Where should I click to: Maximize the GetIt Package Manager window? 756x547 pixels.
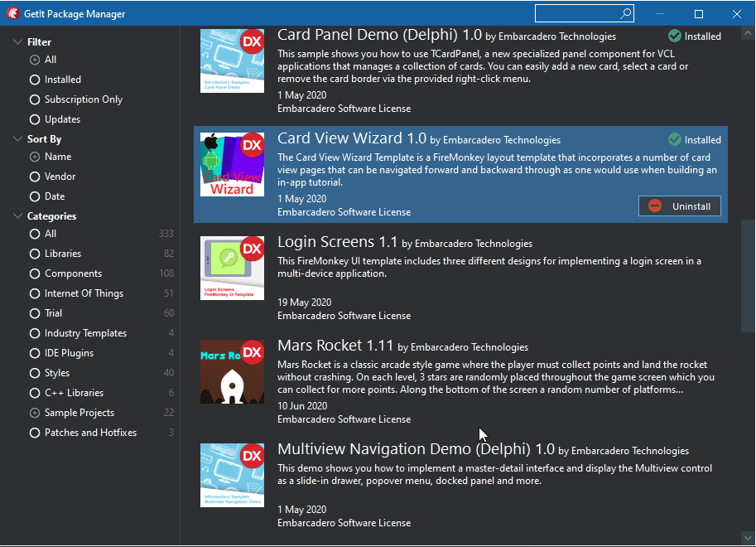(699, 14)
